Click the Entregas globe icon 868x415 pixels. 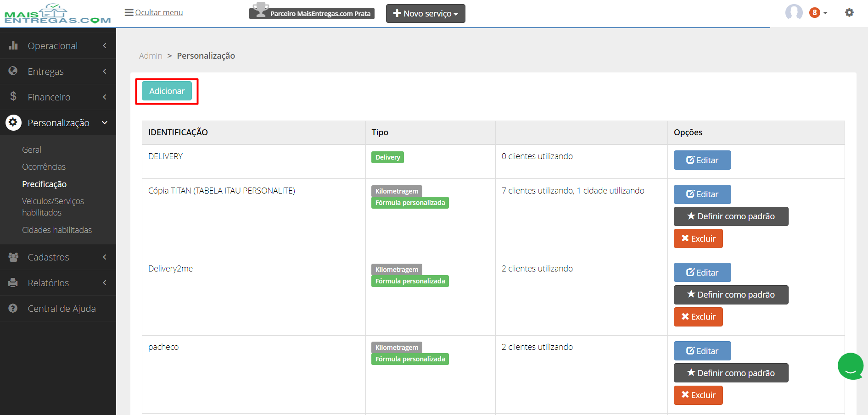pos(13,71)
